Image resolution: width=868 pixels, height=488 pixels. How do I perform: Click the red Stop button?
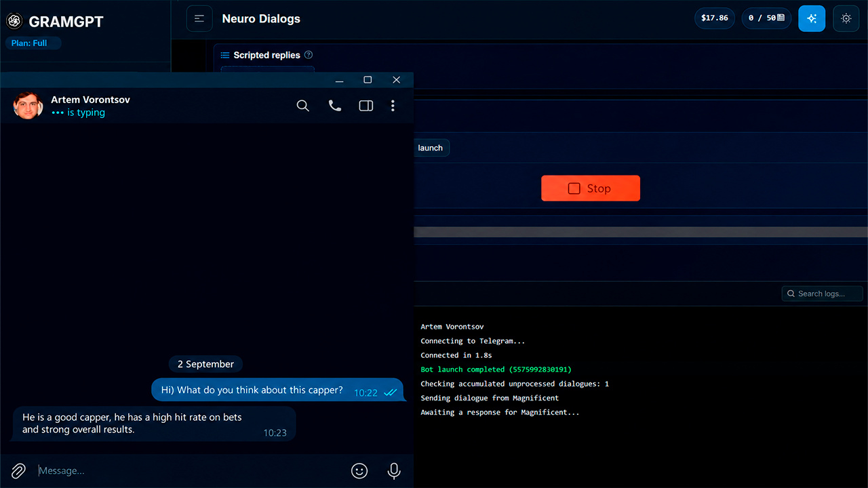[x=591, y=188]
